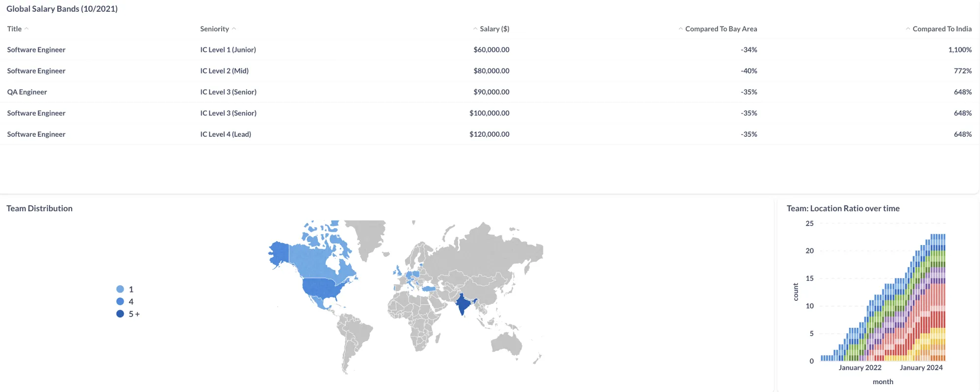The image size is (980, 392).
Task: Click the sort arrow before Compared To India
Action: (908, 29)
